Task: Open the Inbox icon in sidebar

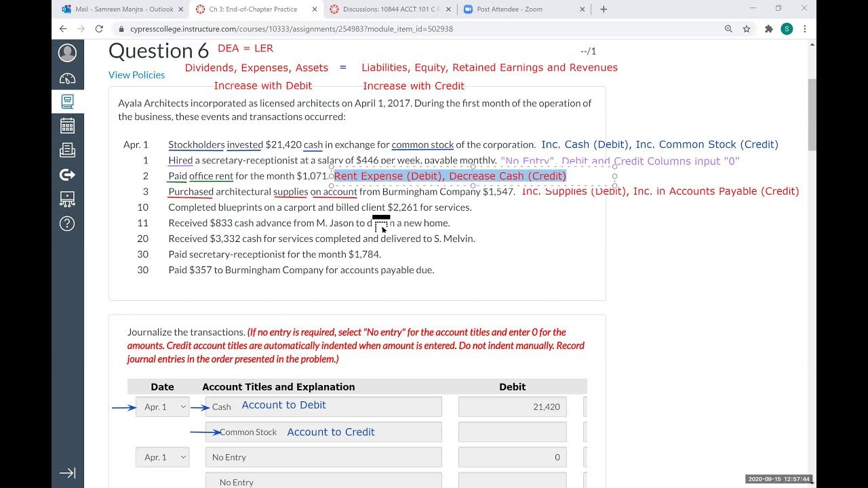Action: point(67,150)
